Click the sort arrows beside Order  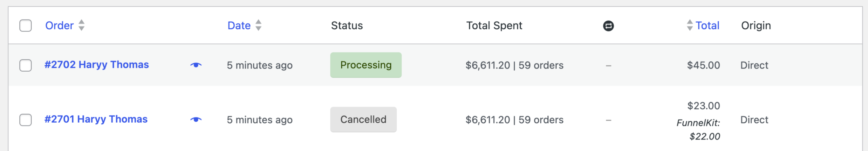tap(81, 25)
